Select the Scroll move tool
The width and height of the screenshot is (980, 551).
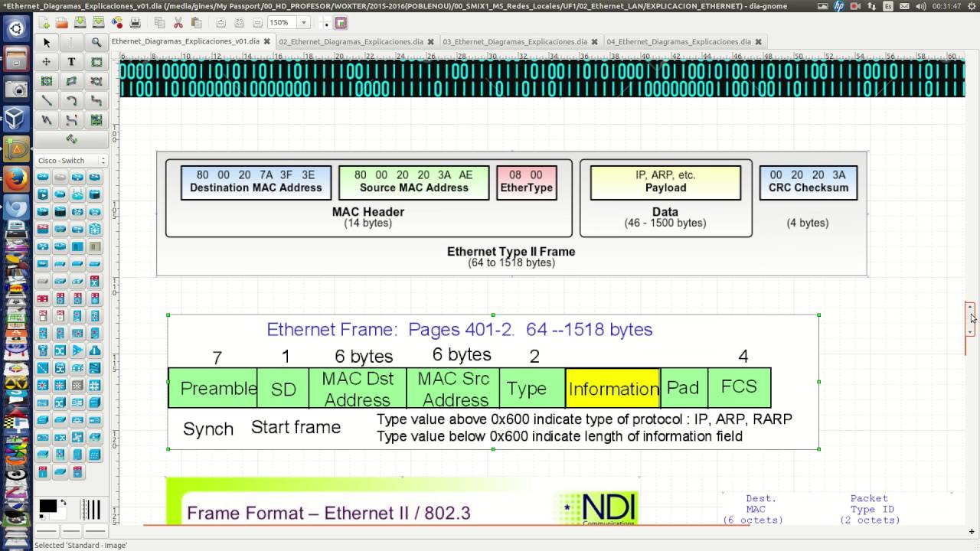47,62
